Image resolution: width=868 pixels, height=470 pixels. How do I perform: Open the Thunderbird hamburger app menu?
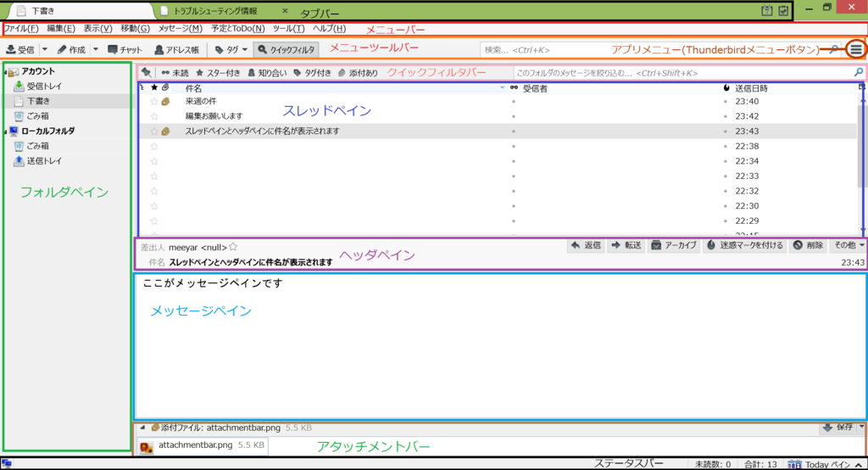click(x=856, y=50)
